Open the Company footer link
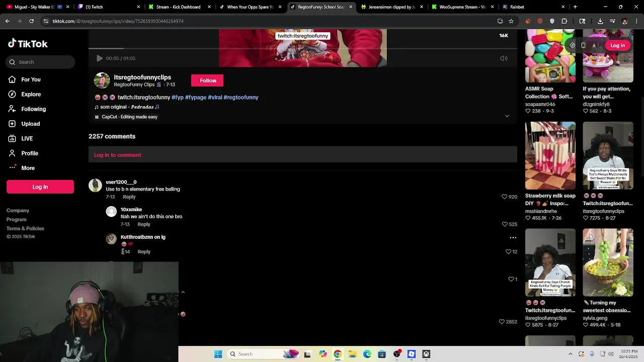The image size is (644, 362). pos(18,211)
